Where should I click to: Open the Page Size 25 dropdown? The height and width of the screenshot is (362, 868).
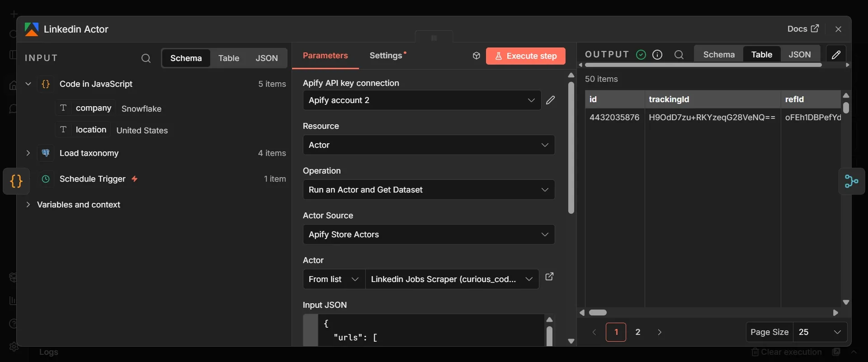click(821, 332)
